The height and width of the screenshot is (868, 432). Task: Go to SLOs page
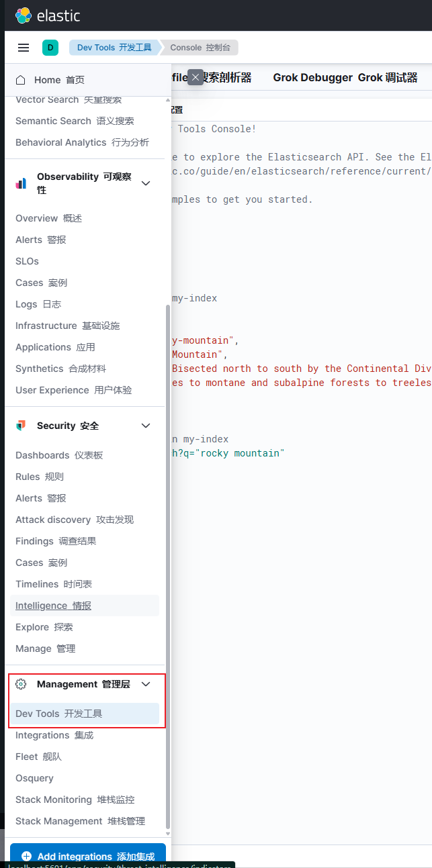pyautogui.click(x=28, y=261)
